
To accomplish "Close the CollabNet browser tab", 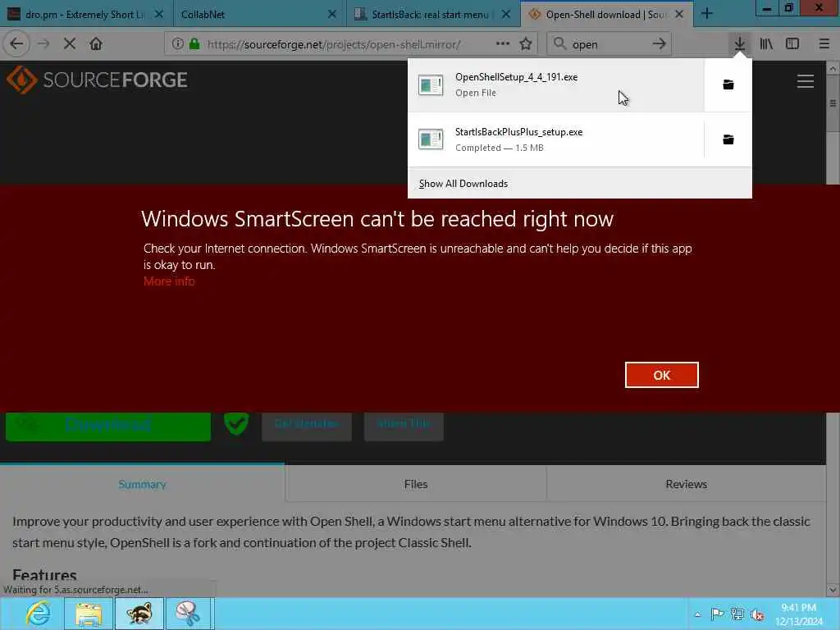I will click(x=332, y=15).
